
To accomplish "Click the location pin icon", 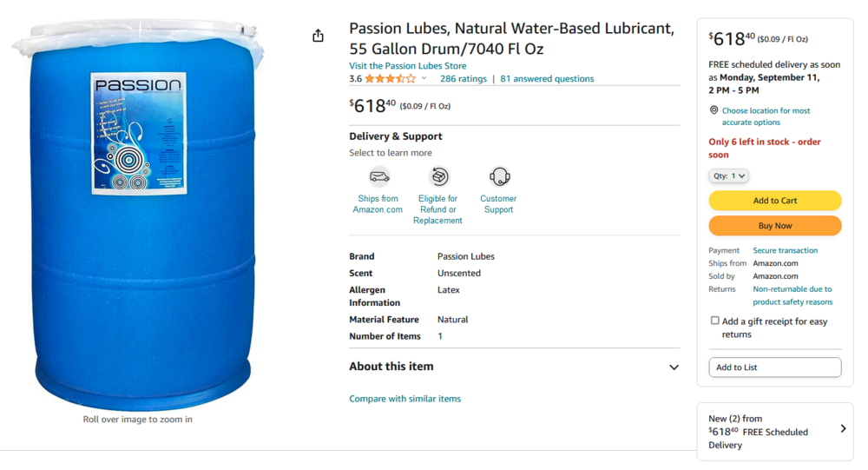I will [714, 111].
